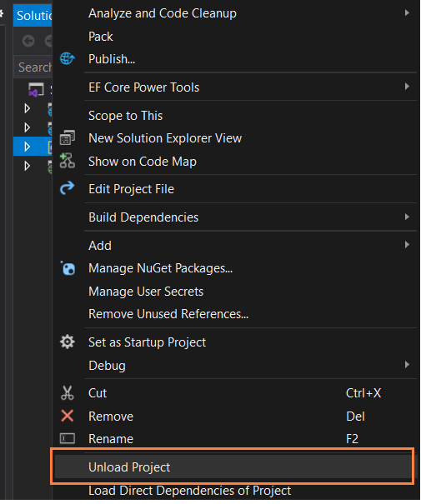Click the Cut scissors icon
This screenshot has width=421, height=504.
coord(68,392)
